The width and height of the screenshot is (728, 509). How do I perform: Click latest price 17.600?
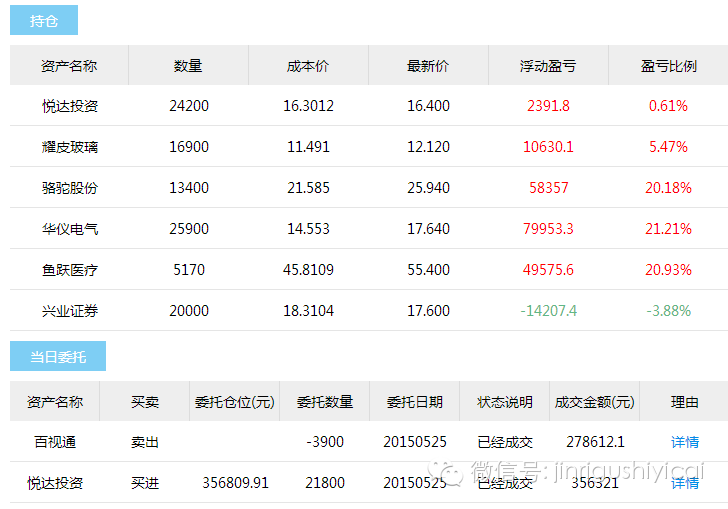(x=428, y=310)
